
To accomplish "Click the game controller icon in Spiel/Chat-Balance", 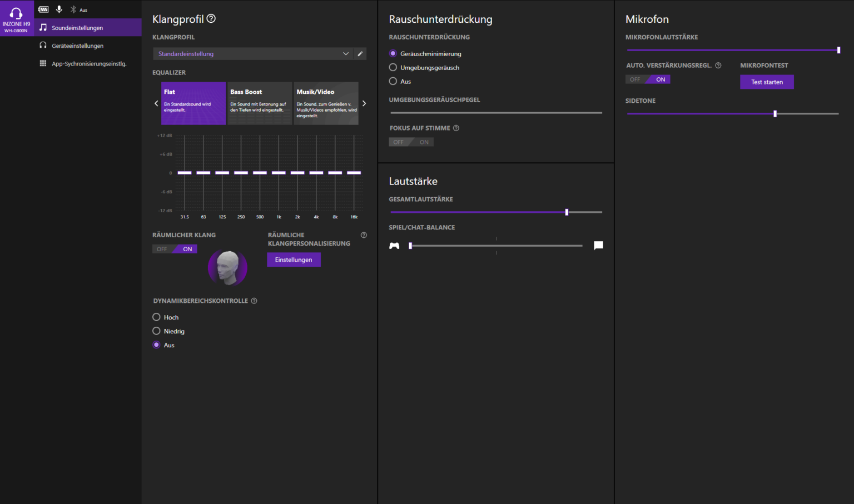I will [394, 246].
